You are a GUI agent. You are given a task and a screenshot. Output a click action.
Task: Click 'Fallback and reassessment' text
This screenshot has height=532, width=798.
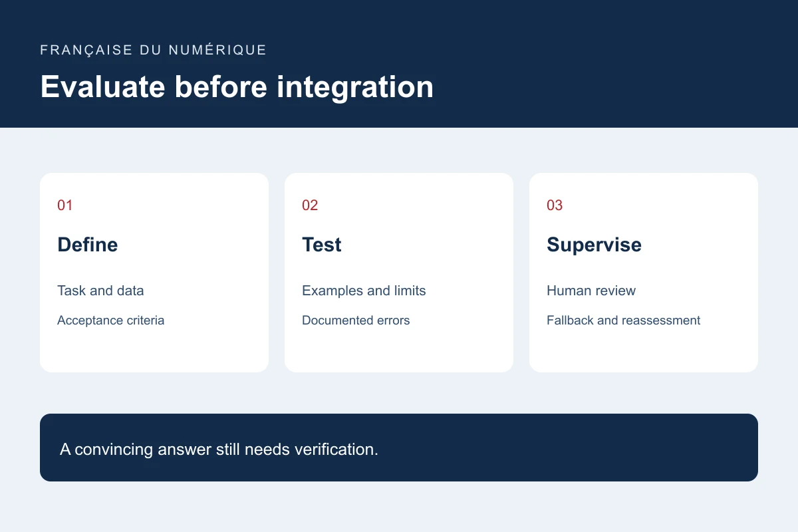pyautogui.click(x=624, y=321)
